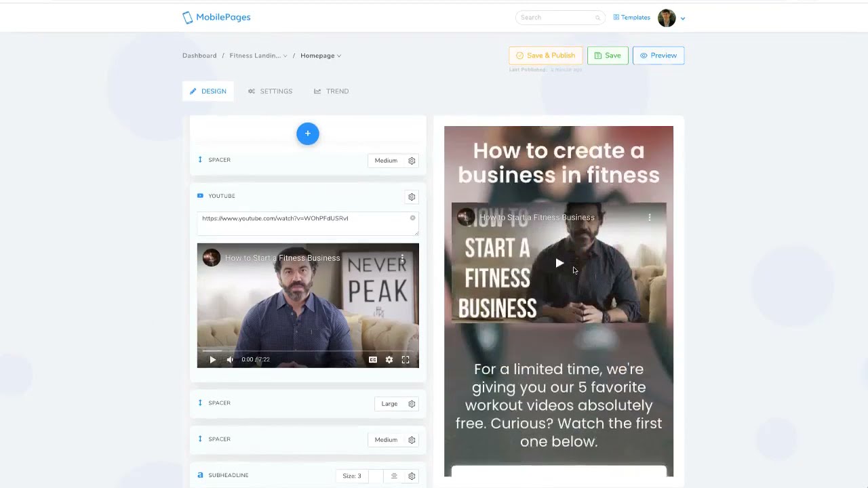Switch to the Settings tab

click(270, 91)
